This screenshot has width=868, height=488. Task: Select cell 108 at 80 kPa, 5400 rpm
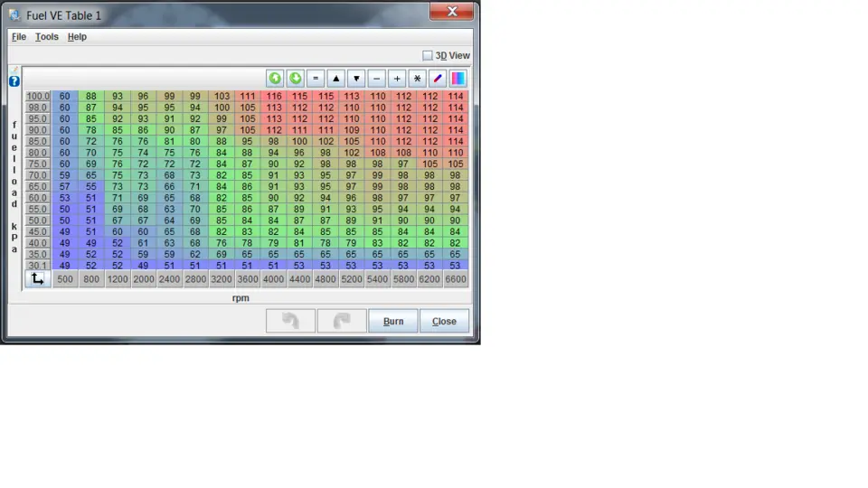coord(378,153)
